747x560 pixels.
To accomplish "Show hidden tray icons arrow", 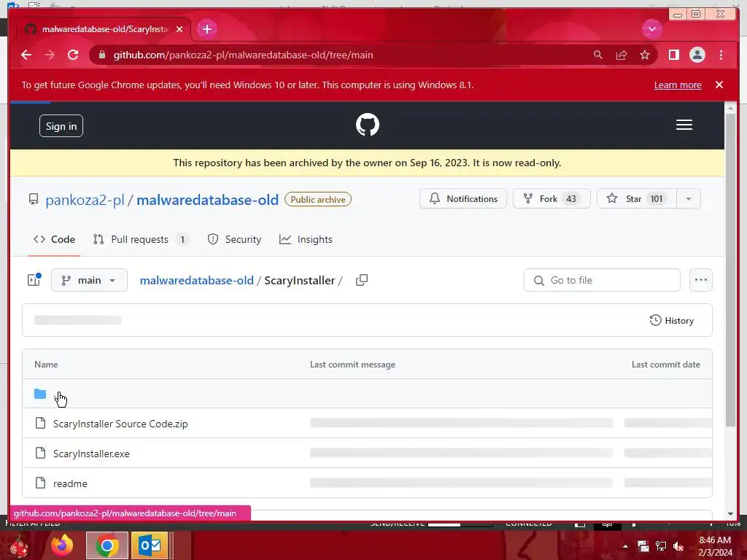I will (x=625, y=546).
